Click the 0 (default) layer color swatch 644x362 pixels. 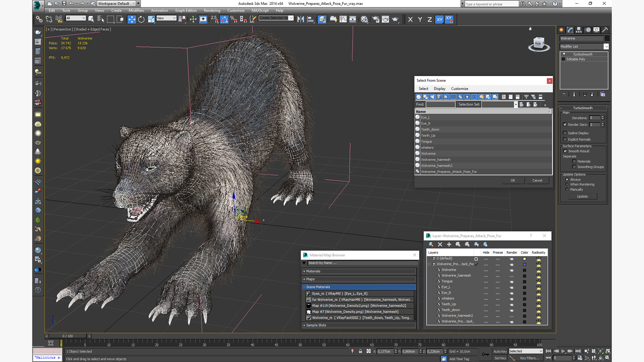[524, 259]
